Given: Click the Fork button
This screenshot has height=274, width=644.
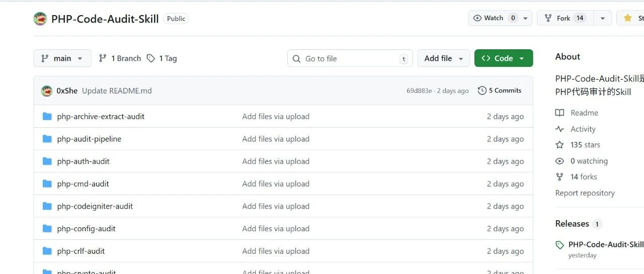Looking at the screenshot, I should coord(565,18).
